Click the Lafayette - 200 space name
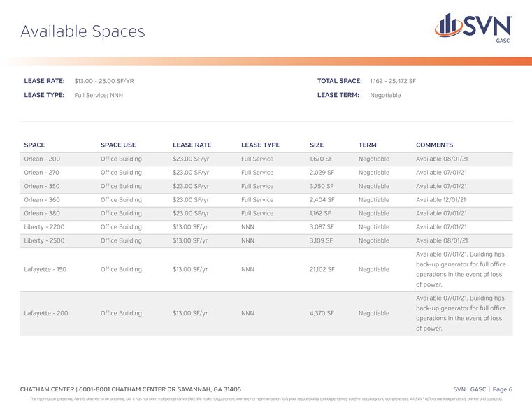Viewport: 532px width, 411px height. pyautogui.click(x=46, y=313)
